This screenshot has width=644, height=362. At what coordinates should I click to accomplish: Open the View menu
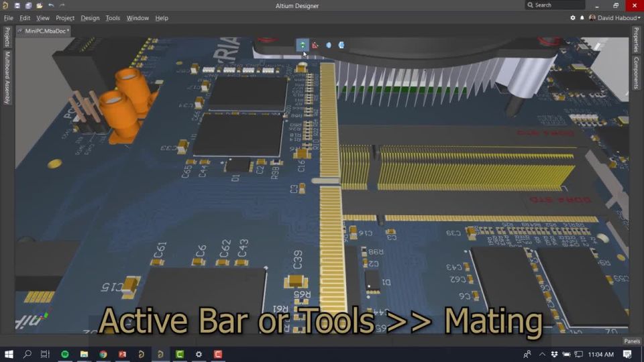pyautogui.click(x=43, y=18)
